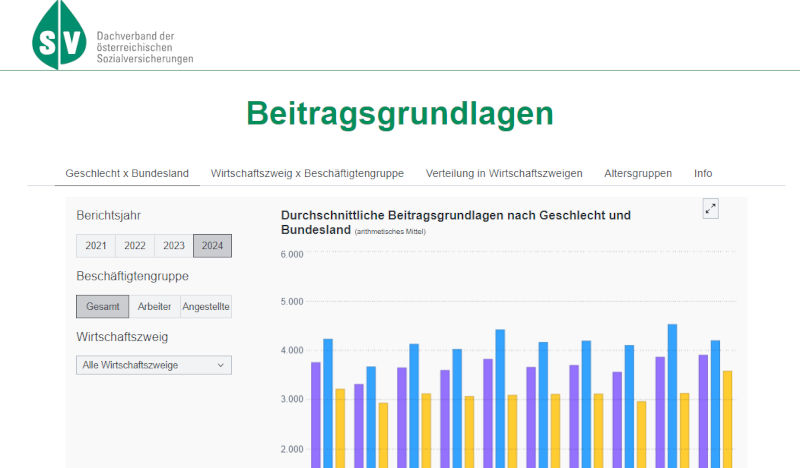The width and height of the screenshot is (800, 468).
Task: Open the Altersgruppen tab
Action: [x=638, y=173]
